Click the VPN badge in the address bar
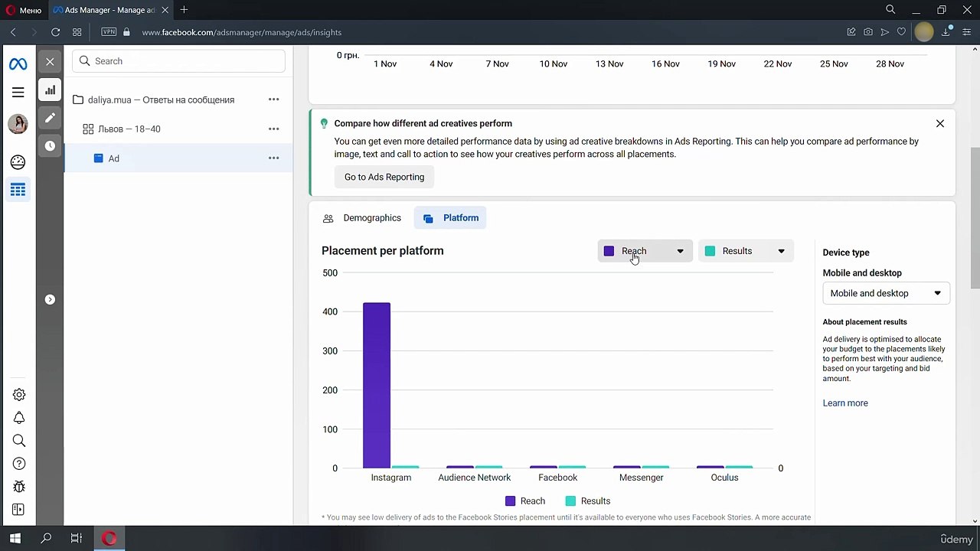This screenshot has height=551, width=980. (109, 32)
